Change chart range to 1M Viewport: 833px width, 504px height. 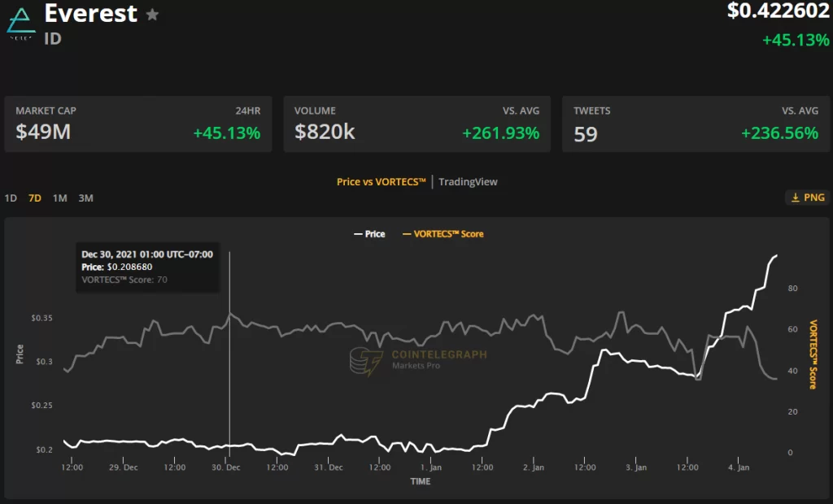(x=60, y=198)
